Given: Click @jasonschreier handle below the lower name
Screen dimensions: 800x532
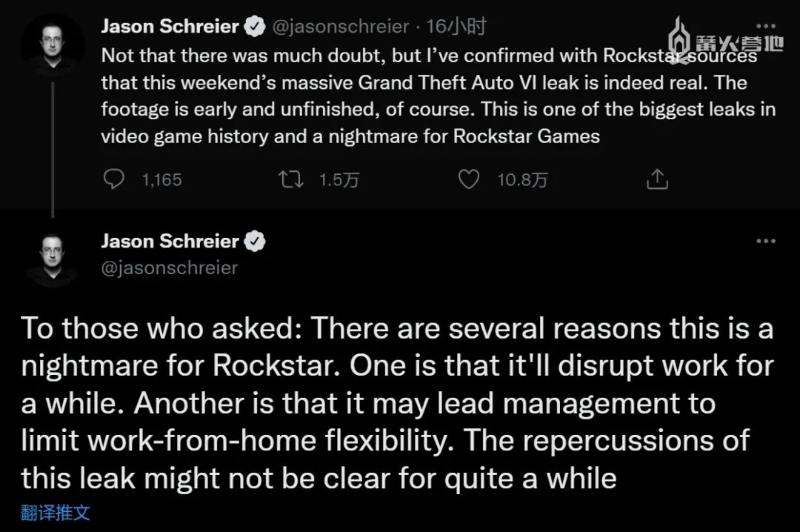Looking at the screenshot, I should (169, 267).
